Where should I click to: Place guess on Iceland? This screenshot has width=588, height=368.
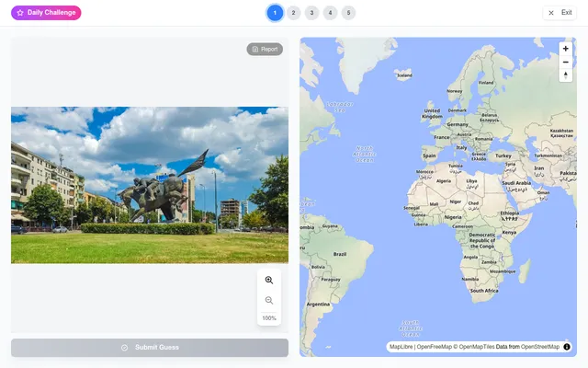point(404,75)
